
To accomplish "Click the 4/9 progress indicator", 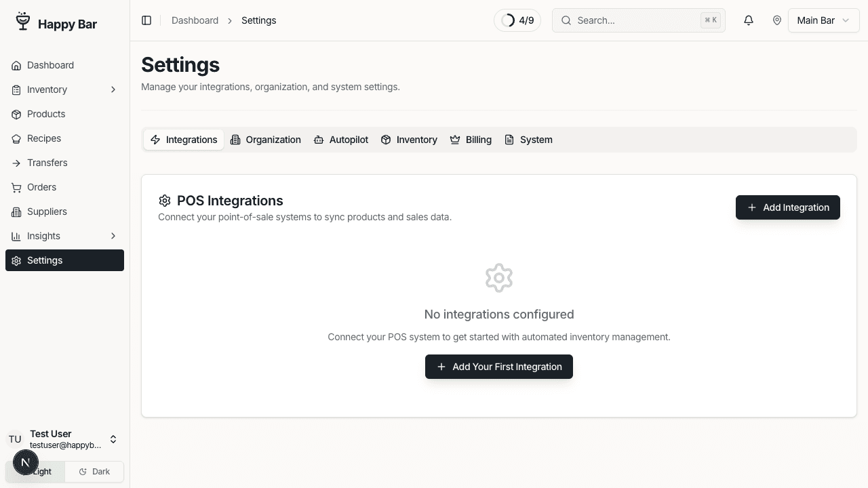I will (517, 20).
